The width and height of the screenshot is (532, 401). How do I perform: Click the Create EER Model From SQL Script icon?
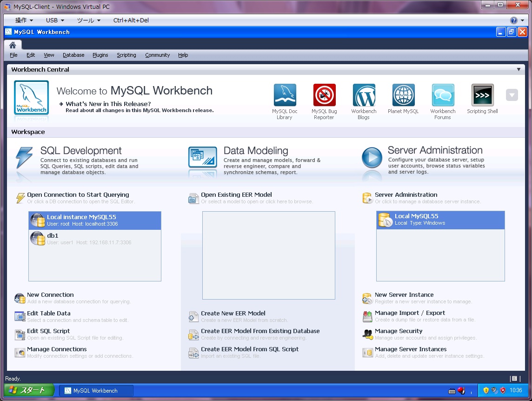coord(193,353)
